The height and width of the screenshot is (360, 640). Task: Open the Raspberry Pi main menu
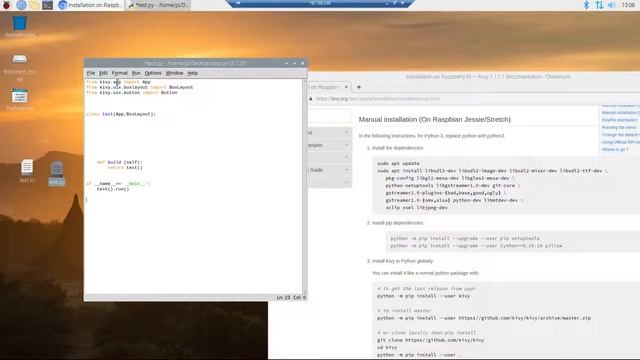(6, 5)
